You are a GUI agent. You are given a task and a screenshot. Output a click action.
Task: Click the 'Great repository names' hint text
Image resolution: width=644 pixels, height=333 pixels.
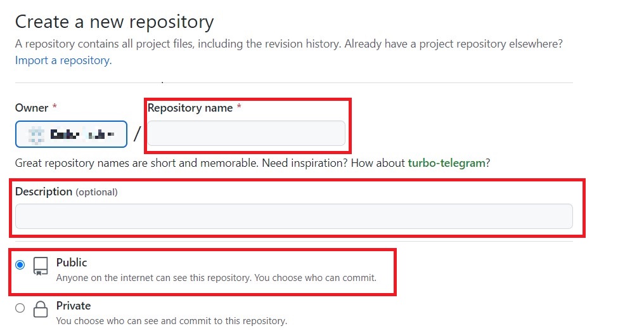tap(209, 163)
